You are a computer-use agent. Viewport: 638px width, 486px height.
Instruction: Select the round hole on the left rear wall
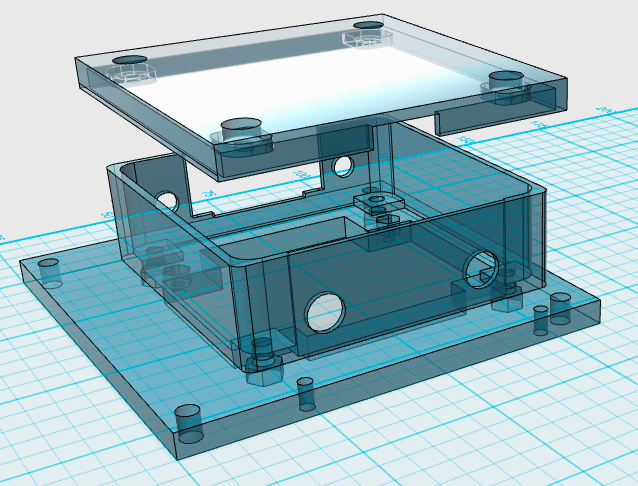(168, 201)
